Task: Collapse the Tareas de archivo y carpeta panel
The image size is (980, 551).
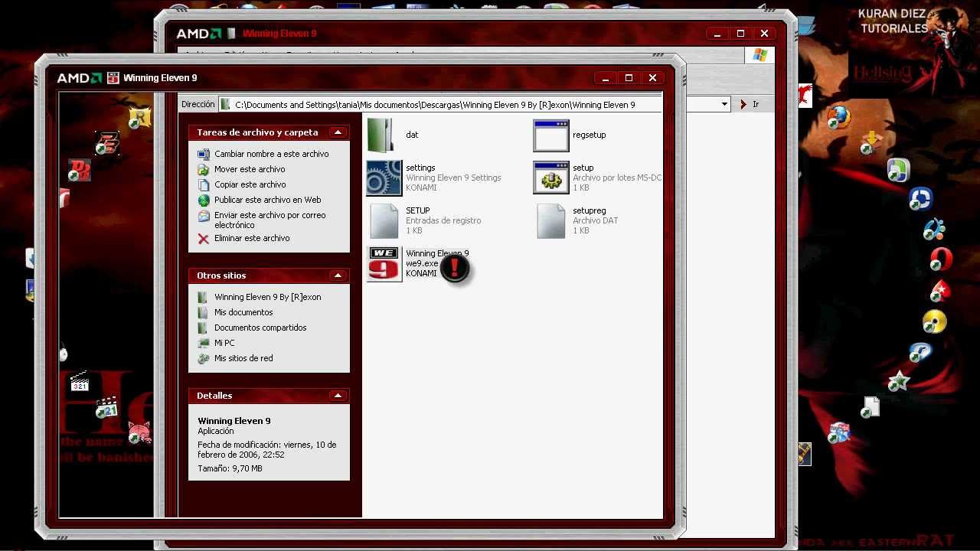Action: [x=338, y=132]
